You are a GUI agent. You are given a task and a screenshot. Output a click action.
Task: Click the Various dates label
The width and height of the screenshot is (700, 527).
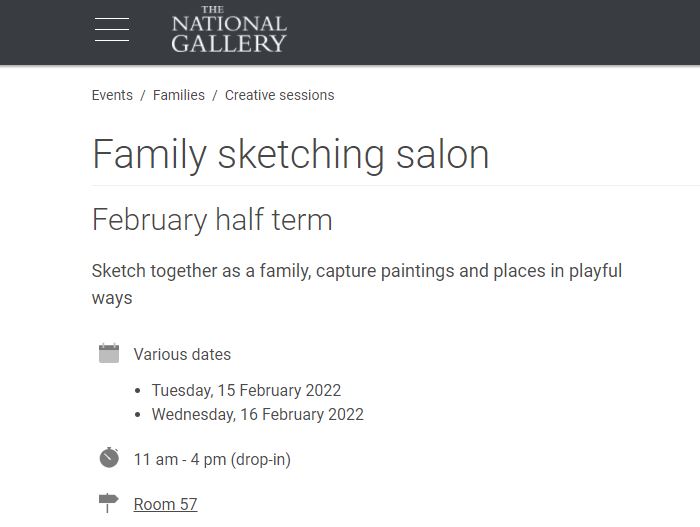pyautogui.click(x=182, y=355)
